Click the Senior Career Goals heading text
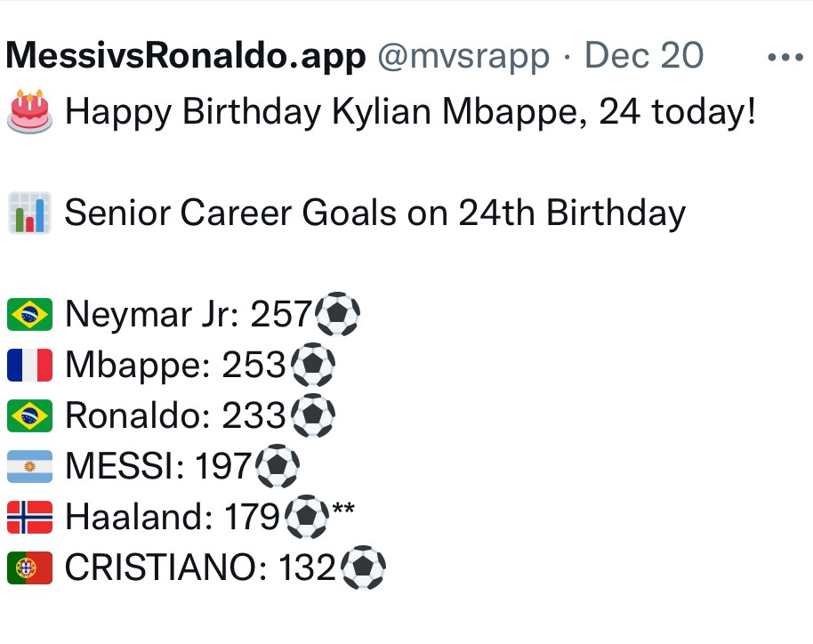813x644 pixels. [374, 213]
